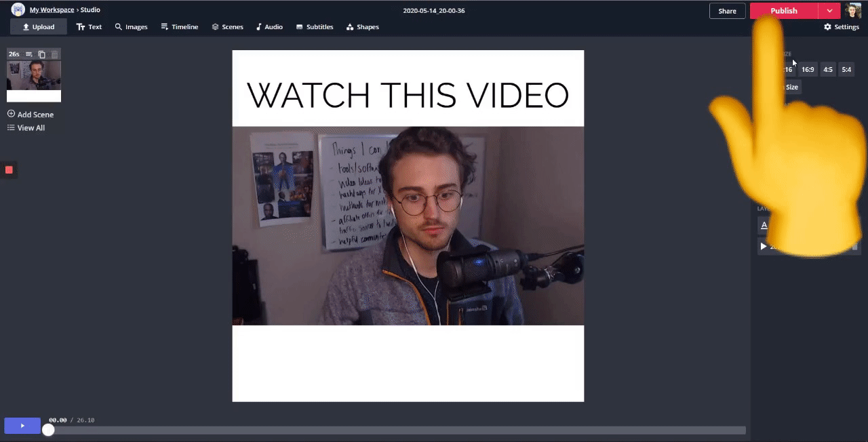
Task: Duplicate the 26s scene
Action: 42,54
